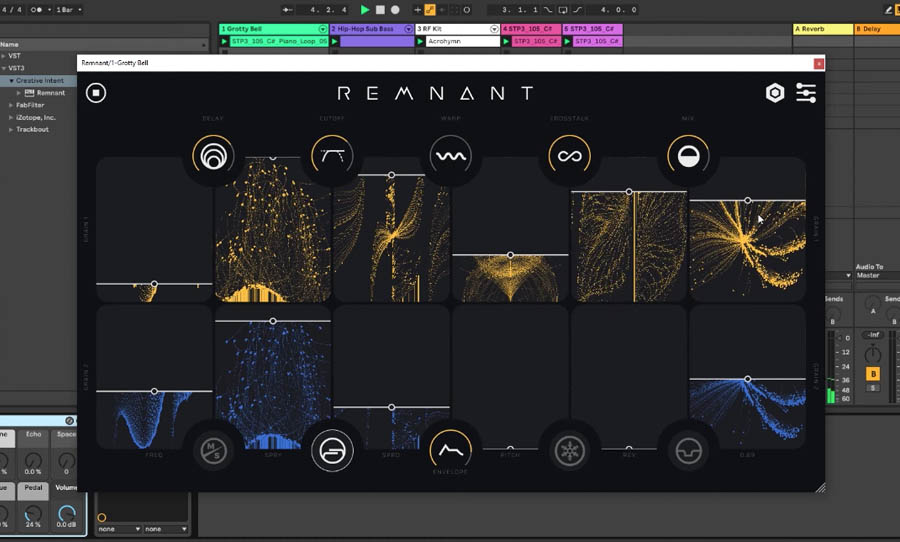
Task: Click the Crosstalk infinity icon
Action: click(x=570, y=156)
